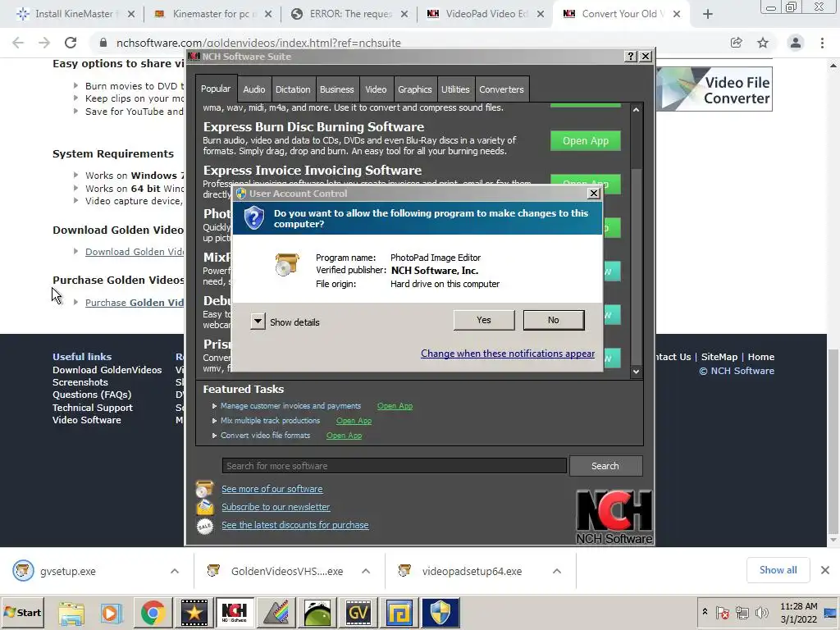Viewport: 840px width, 630px height.
Task: Switch to the Audio tab in NCH Suite
Action: coord(254,89)
